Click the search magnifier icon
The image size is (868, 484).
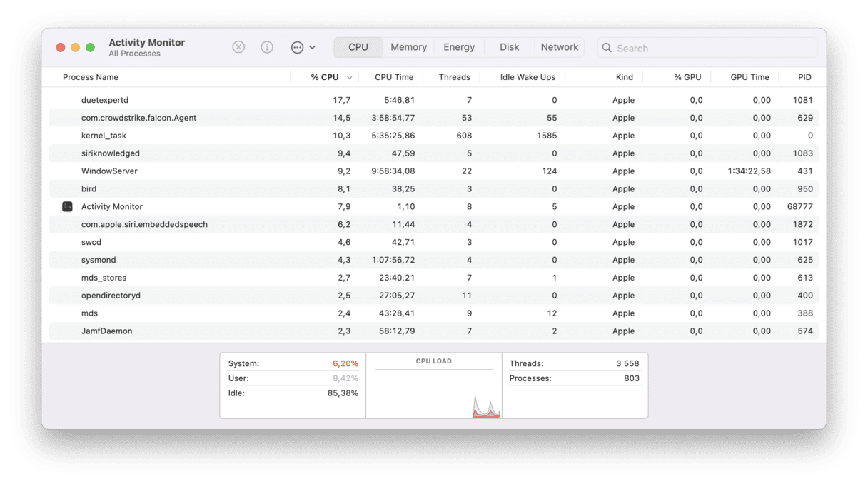point(606,48)
